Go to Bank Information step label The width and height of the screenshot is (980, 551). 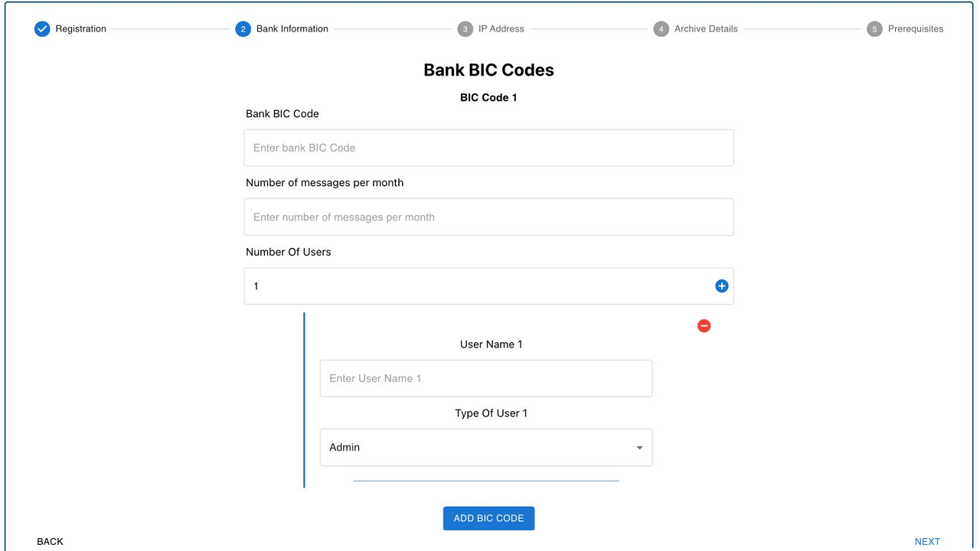point(292,29)
